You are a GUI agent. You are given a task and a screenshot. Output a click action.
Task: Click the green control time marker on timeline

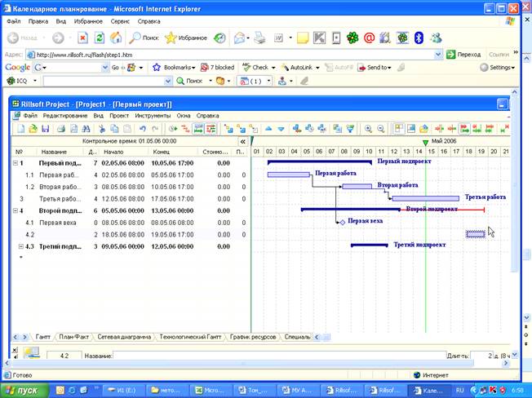tap(425, 143)
